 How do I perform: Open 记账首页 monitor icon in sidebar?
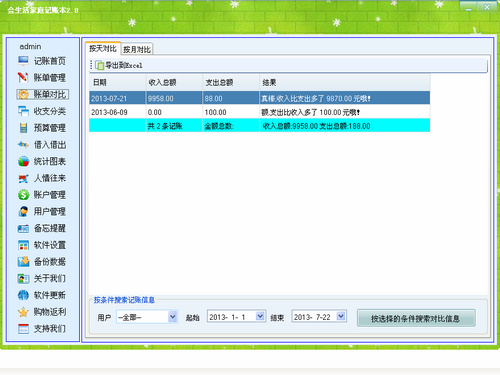pyautogui.click(x=23, y=61)
